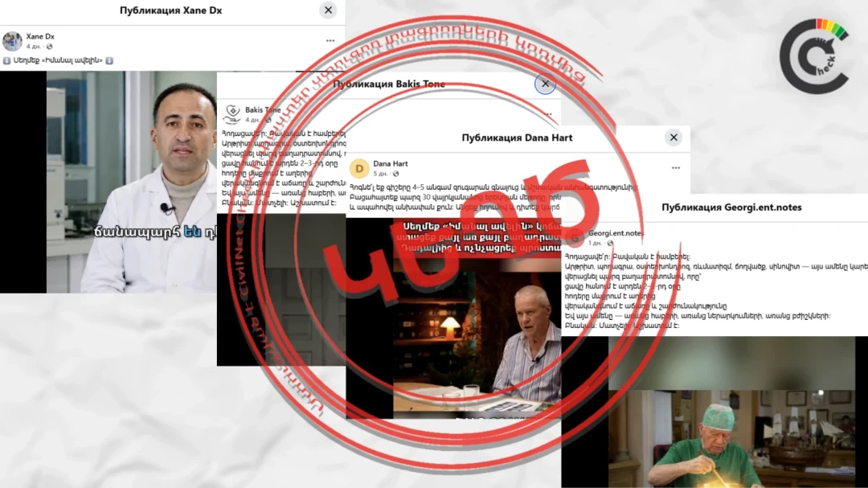Open the Georgi.ent.notes profile name link
This screenshot has width=868, height=488.
point(616,233)
